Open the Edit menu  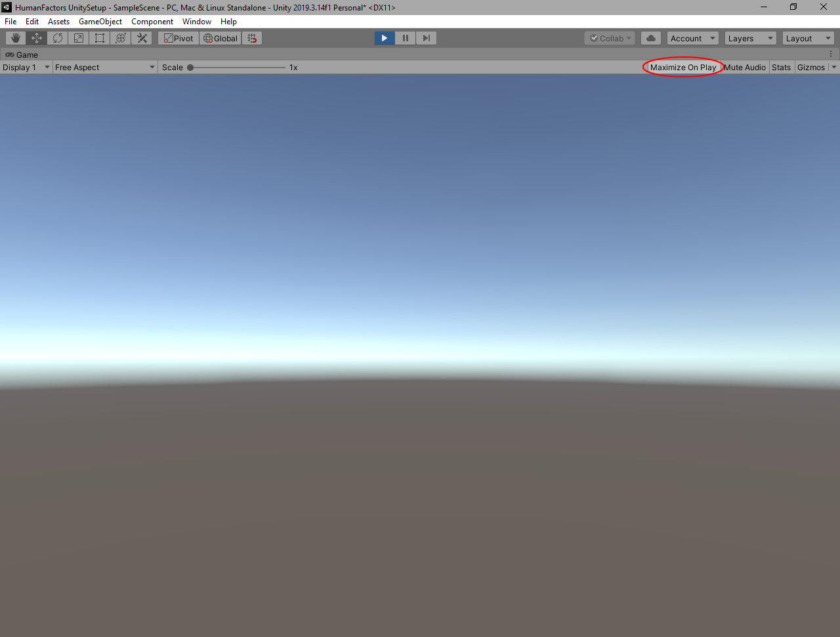pos(32,21)
